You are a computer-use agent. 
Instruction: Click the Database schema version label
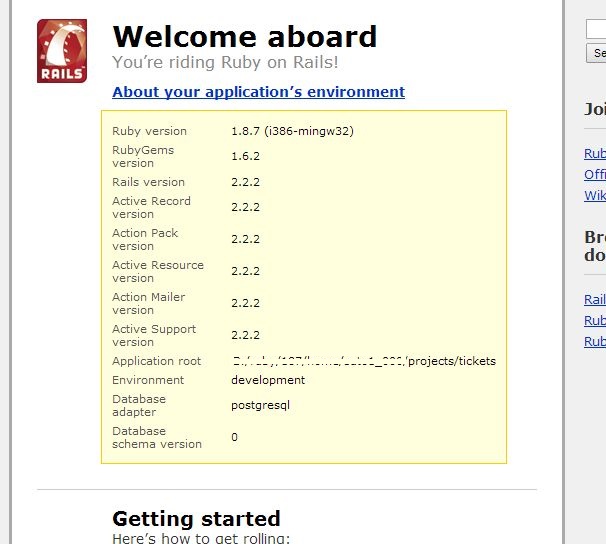coord(157,438)
